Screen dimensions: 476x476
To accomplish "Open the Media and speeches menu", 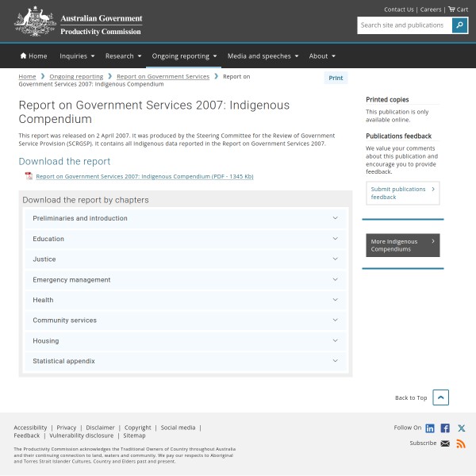I will (263, 56).
